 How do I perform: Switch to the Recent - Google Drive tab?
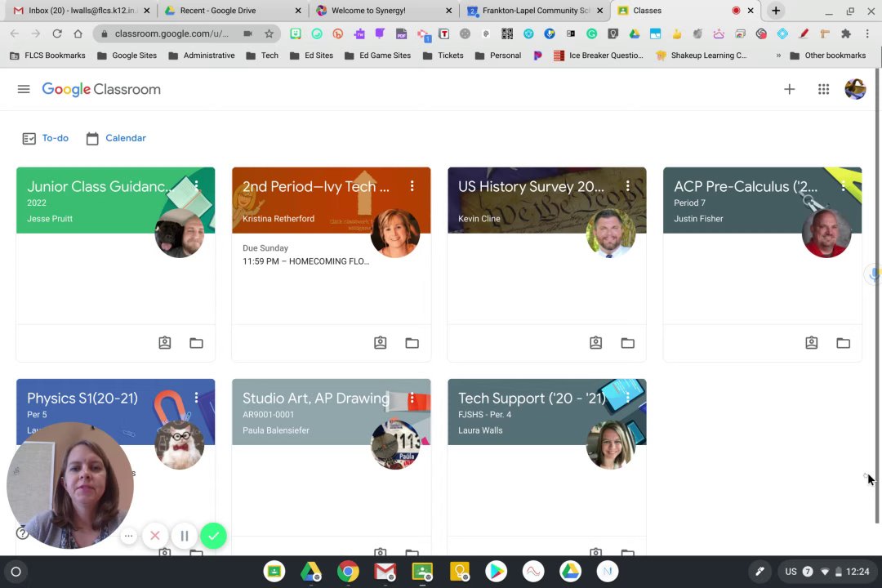point(233,11)
